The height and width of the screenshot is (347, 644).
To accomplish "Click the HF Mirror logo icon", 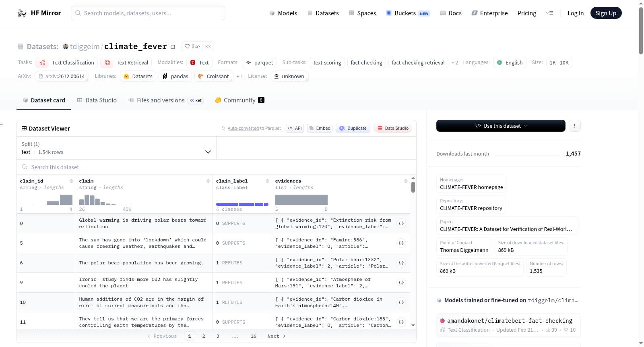I will click(x=22, y=13).
